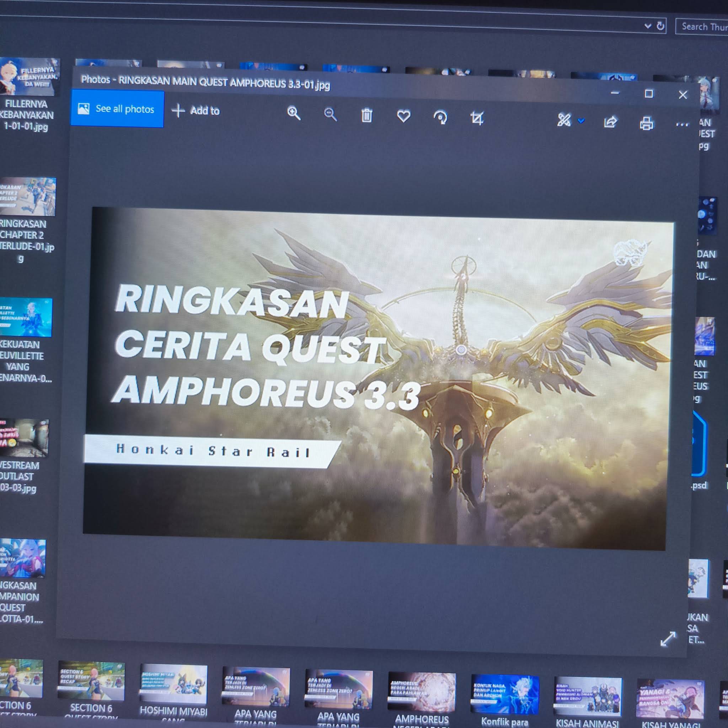Close the Photos window

click(683, 95)
